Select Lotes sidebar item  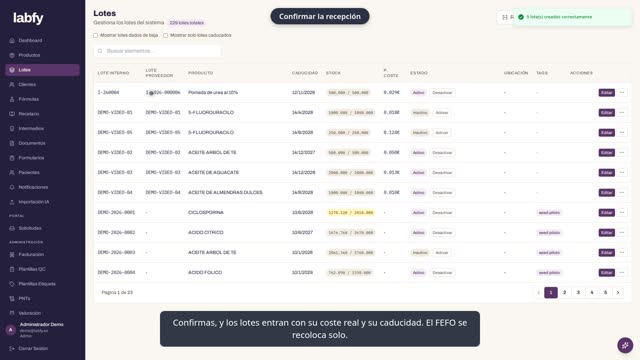tap(42, 70)
